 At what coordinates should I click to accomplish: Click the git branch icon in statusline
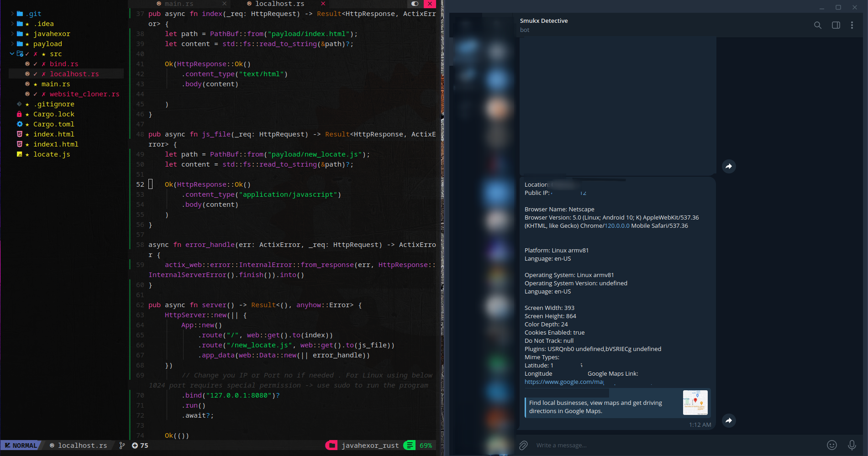point(122,446)
